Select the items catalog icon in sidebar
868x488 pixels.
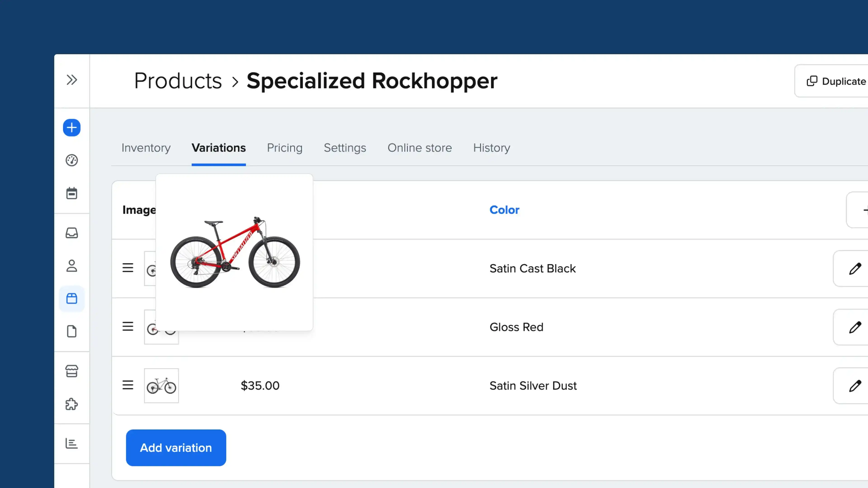coord(71,298)
